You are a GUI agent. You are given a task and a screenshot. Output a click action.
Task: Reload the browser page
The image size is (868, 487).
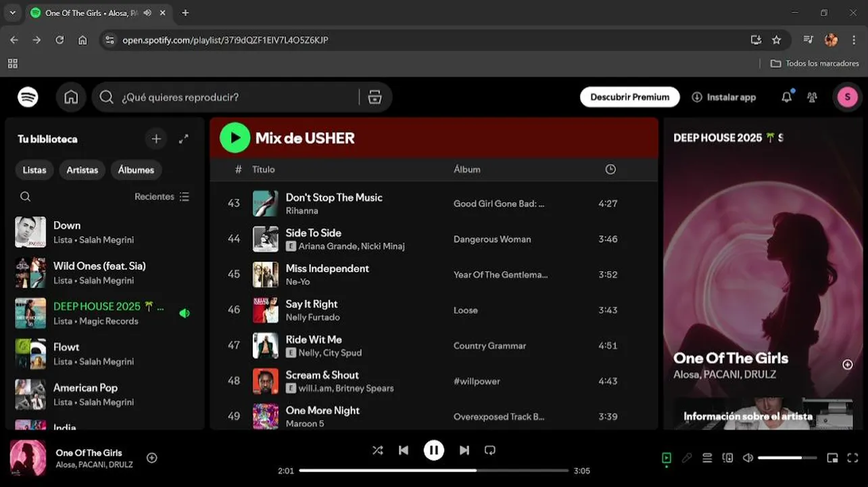[x=59, y=40]
